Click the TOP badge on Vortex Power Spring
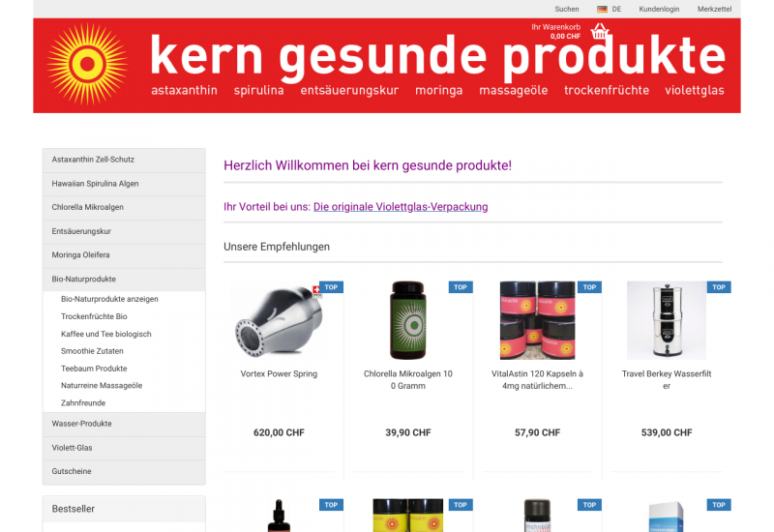 click(331, 287)
